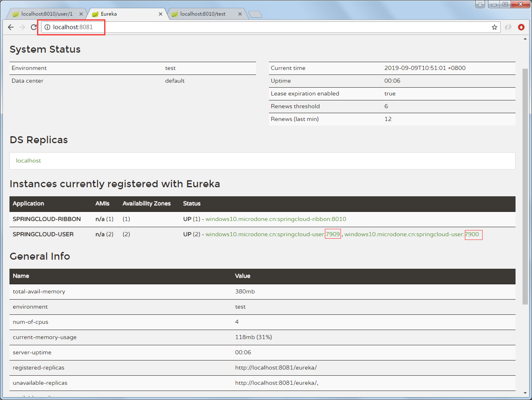The height and width of the screenshot is (400, 532).
Task: Click the Renews (last min) value 12
Action: tap(388, 119)
